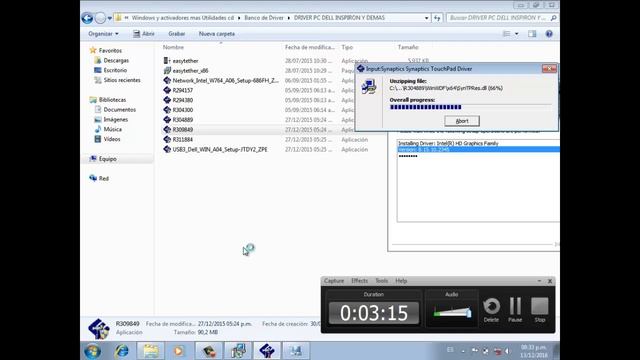Click Delete recording button
The width and height of the screenshot is (640, 360).
[491, 310]
